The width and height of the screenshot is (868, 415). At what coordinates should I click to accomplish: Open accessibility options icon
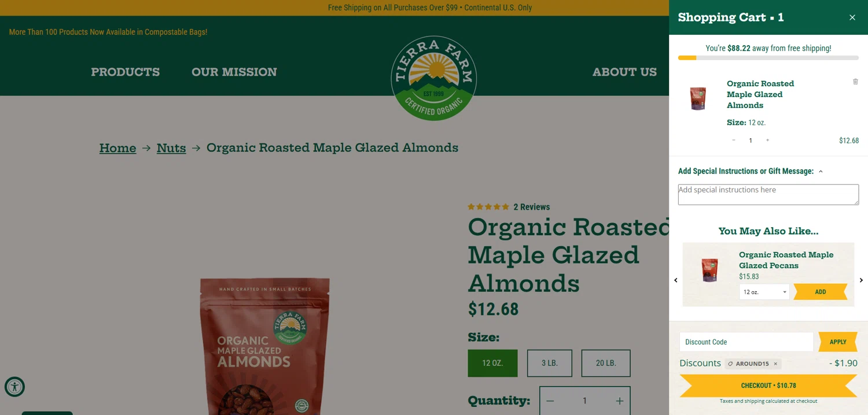14,387
